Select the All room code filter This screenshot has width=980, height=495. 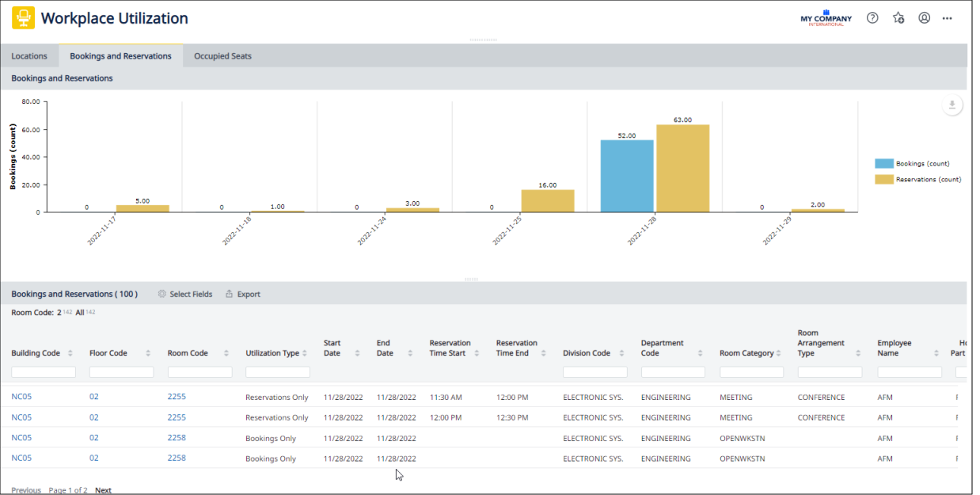pyautogui.click(x=80, y=313)
